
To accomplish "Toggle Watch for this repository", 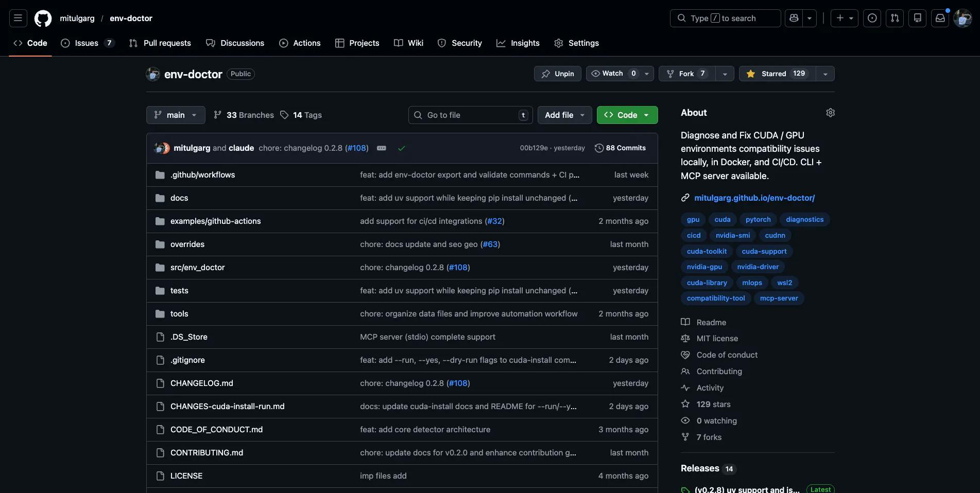I will point(613,74).
